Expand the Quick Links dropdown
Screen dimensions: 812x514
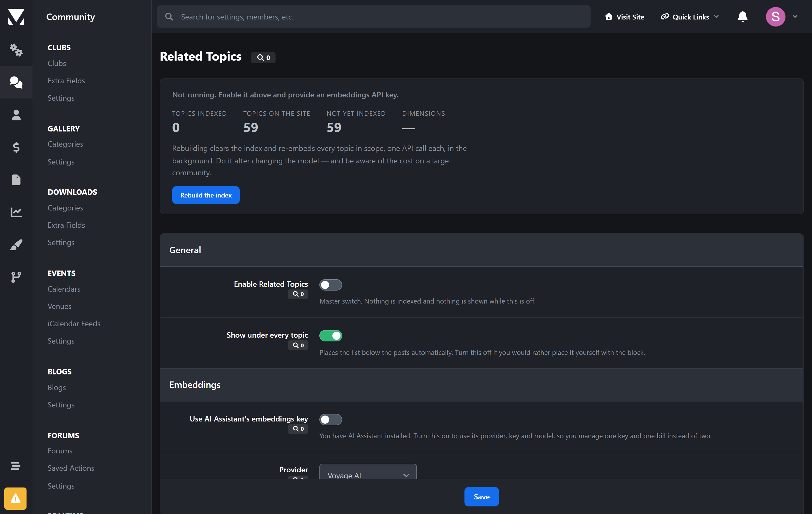point(690,17)
